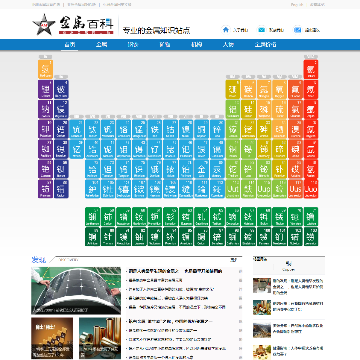
Task: Open the copper tubes news thumbnail
Action: pos(100,338)
